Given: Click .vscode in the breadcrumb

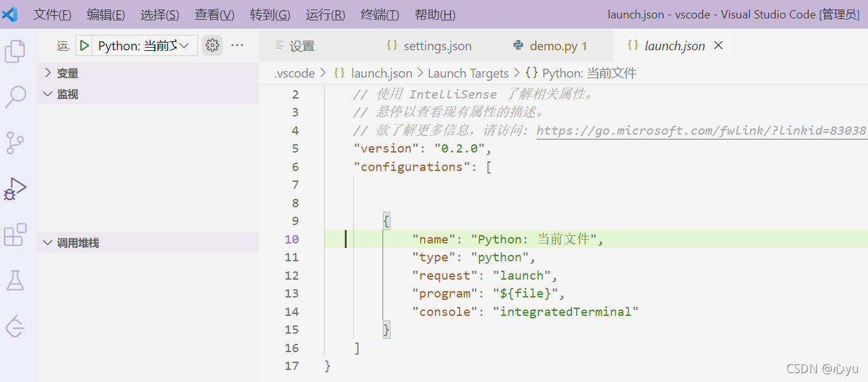Looking at the screenshot, I should (295, 73).
